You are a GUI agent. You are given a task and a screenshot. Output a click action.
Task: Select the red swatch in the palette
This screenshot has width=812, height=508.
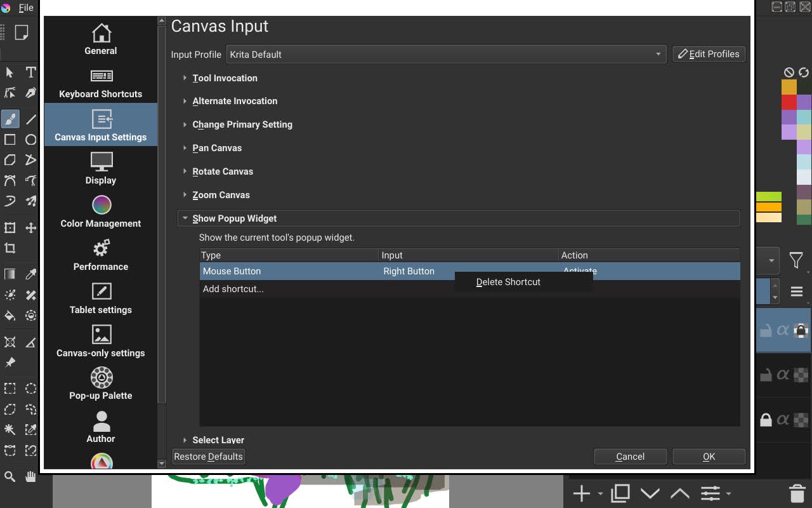(789, 104)
